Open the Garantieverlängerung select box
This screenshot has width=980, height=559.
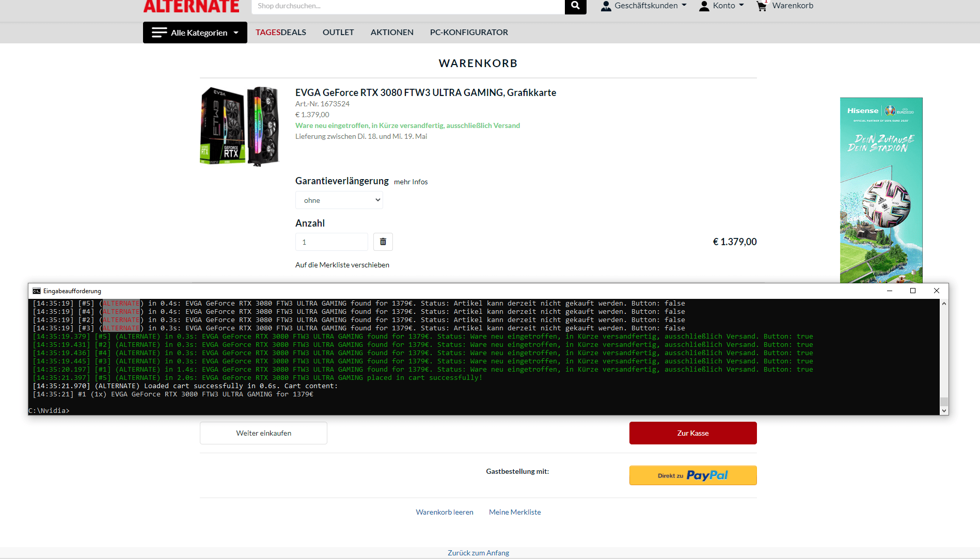point(339,200)
